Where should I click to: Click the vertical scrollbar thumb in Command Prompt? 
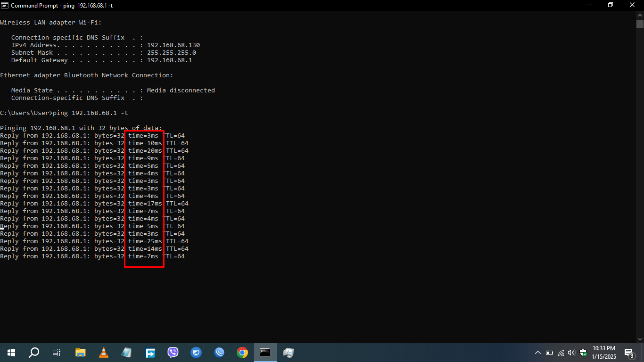(x=640, y=24)
